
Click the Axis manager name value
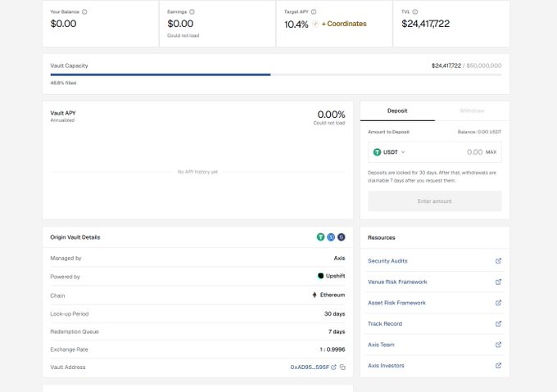click(x=340, y=259)
